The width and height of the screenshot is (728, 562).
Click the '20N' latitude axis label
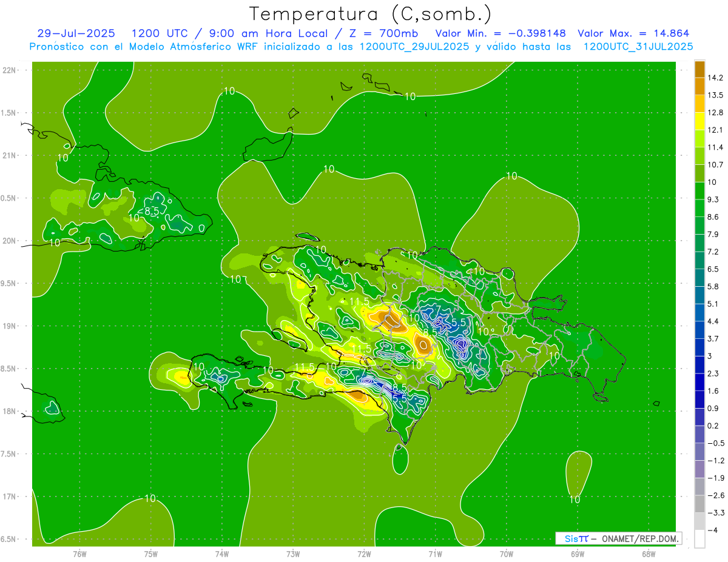coord(10,241)
